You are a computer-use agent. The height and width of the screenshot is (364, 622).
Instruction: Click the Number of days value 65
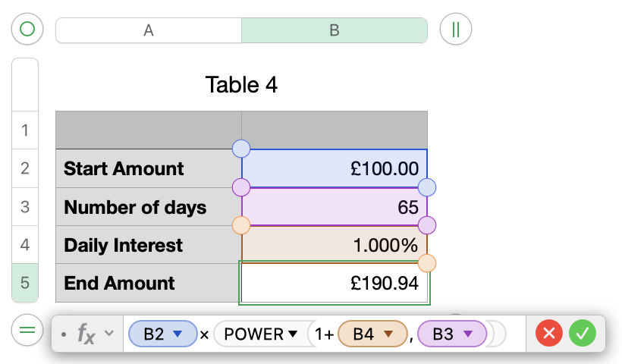tap(334, 207)
